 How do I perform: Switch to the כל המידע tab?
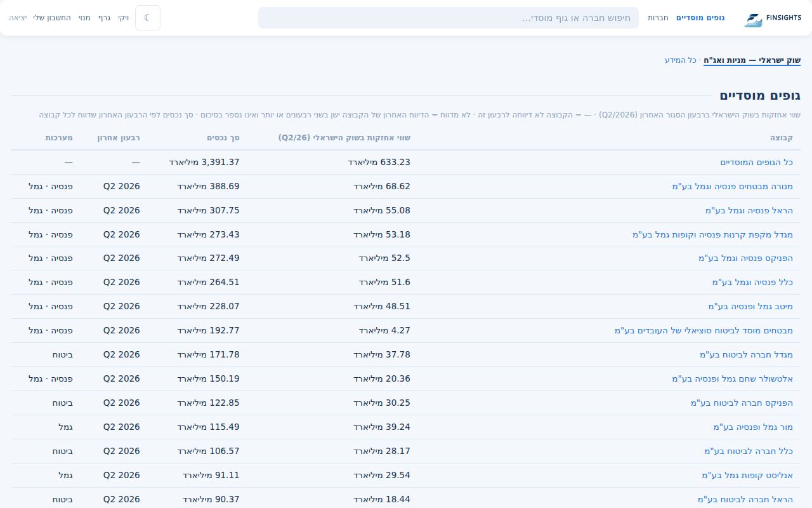(x=681, y=60)
